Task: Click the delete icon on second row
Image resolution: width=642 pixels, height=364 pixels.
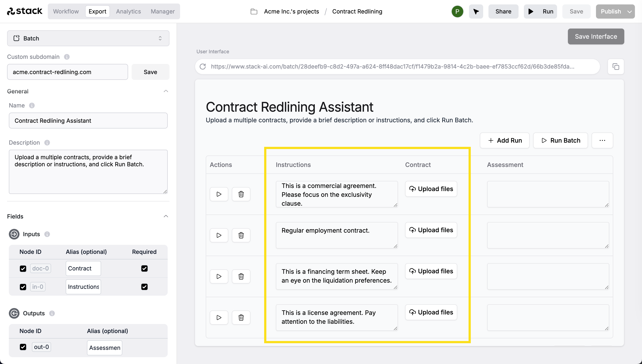Action: (241, 235)
